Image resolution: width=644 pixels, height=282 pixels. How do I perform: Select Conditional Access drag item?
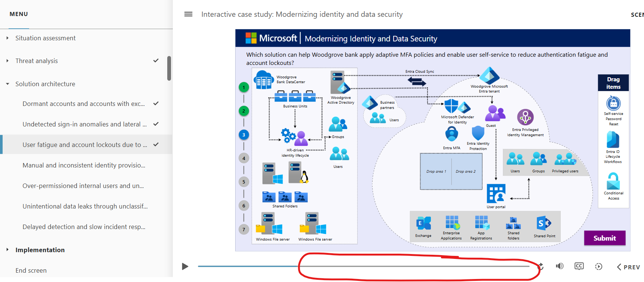pos(613,186)
